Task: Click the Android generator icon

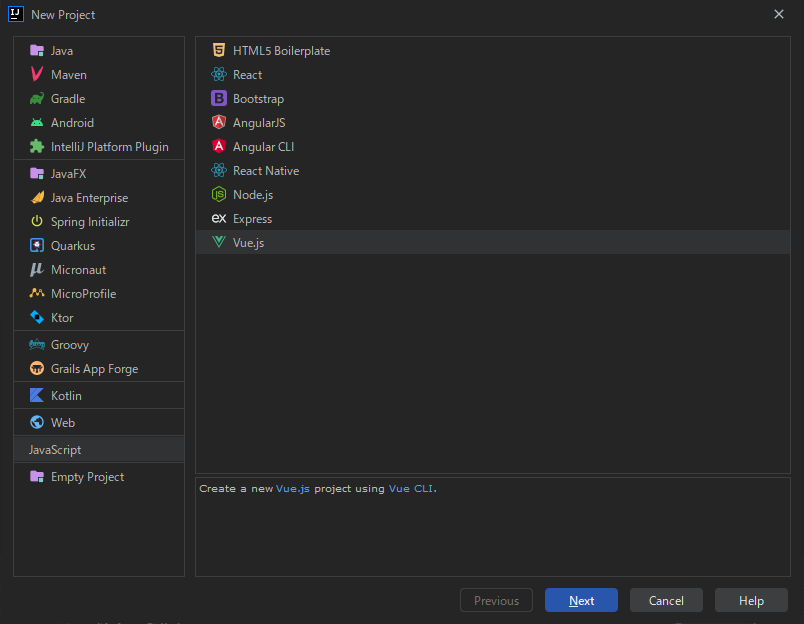Action: pyautogui.click(x=36, y=122)
